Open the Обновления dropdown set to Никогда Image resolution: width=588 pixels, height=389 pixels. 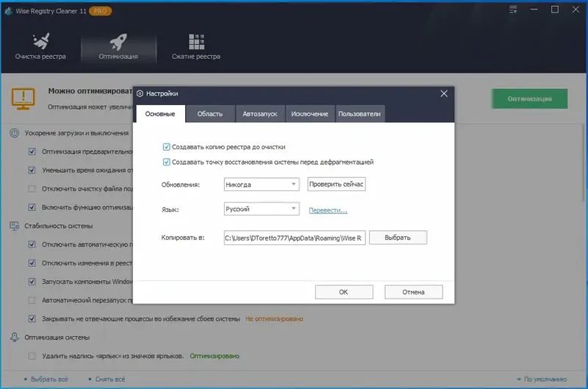coord(262,184)
